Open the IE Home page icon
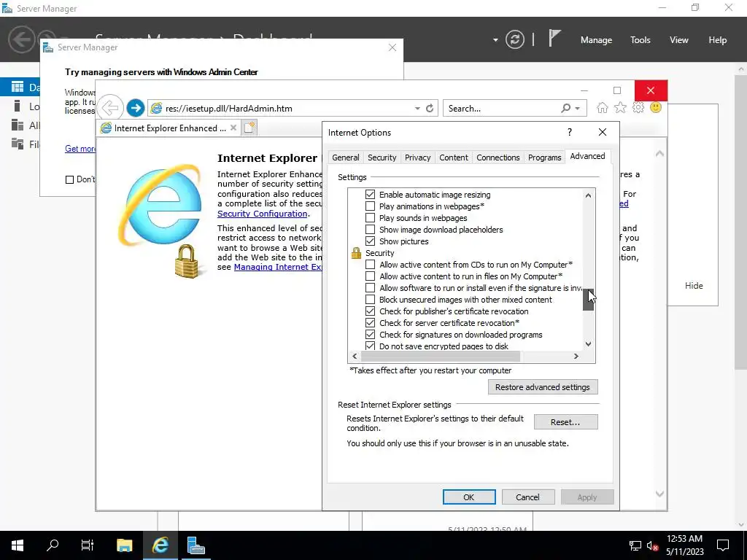The image size is (747, 560). click(x=602, y=108)
